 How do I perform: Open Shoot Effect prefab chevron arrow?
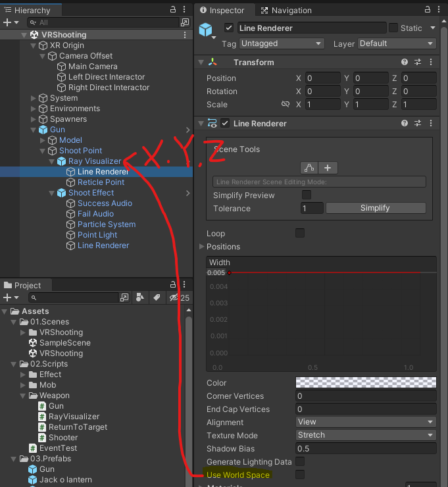[x=188, y=193]
